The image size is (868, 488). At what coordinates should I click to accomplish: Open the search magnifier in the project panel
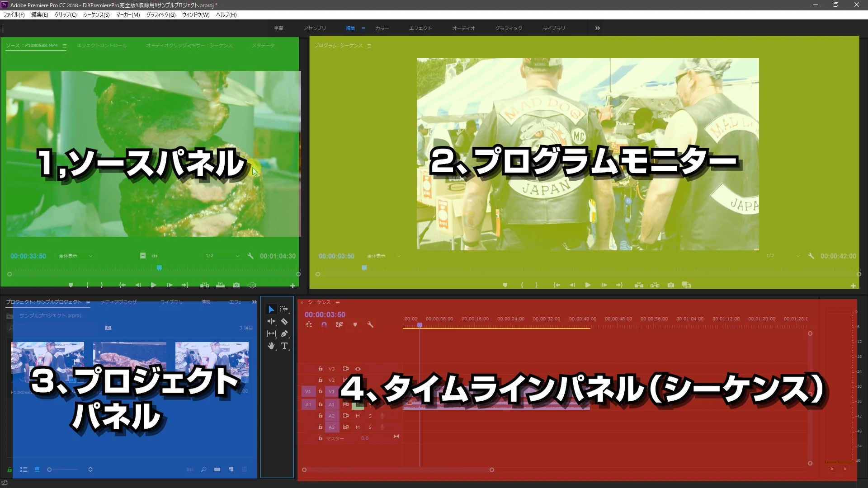tap(204, 469)
